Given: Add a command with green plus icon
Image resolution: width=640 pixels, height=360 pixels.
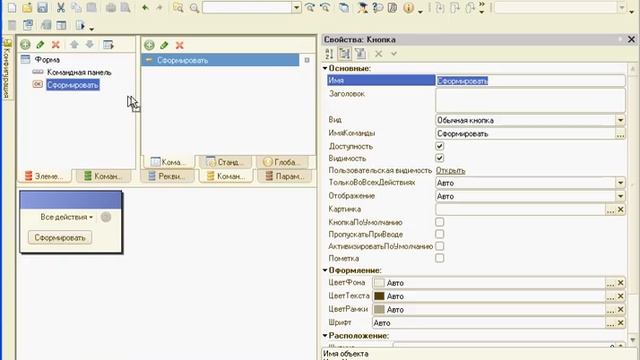Looking at the screenshot, I should 149,45.
